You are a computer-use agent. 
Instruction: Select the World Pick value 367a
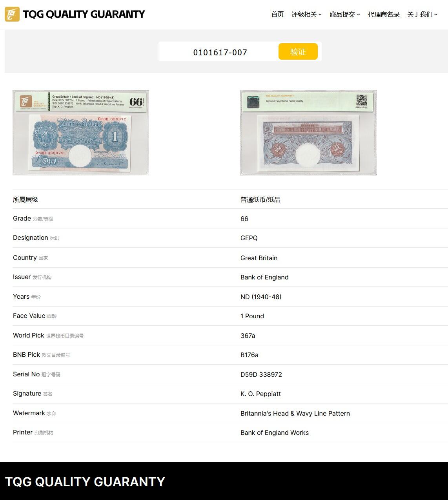click(x=248, y=336)
